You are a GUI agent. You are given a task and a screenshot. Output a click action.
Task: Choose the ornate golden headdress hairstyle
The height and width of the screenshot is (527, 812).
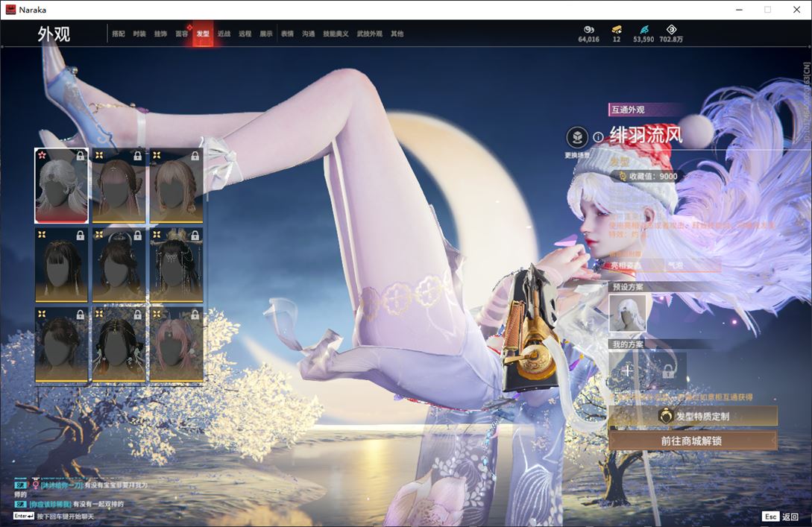point(176,265)
